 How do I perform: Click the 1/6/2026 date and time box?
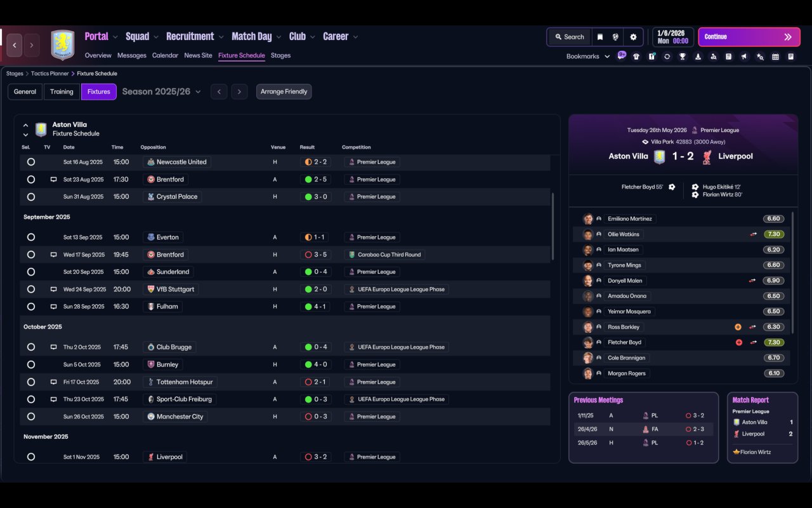pyautogui.click(x=673, y=37)
